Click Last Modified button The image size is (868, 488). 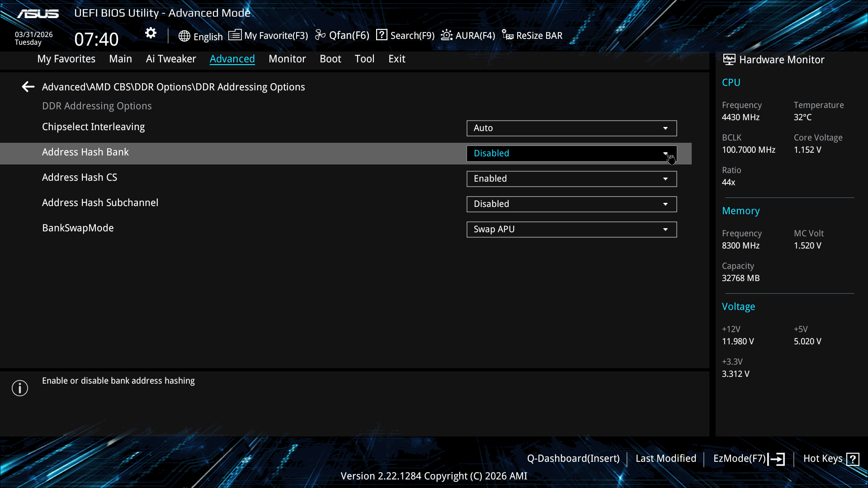665,459
